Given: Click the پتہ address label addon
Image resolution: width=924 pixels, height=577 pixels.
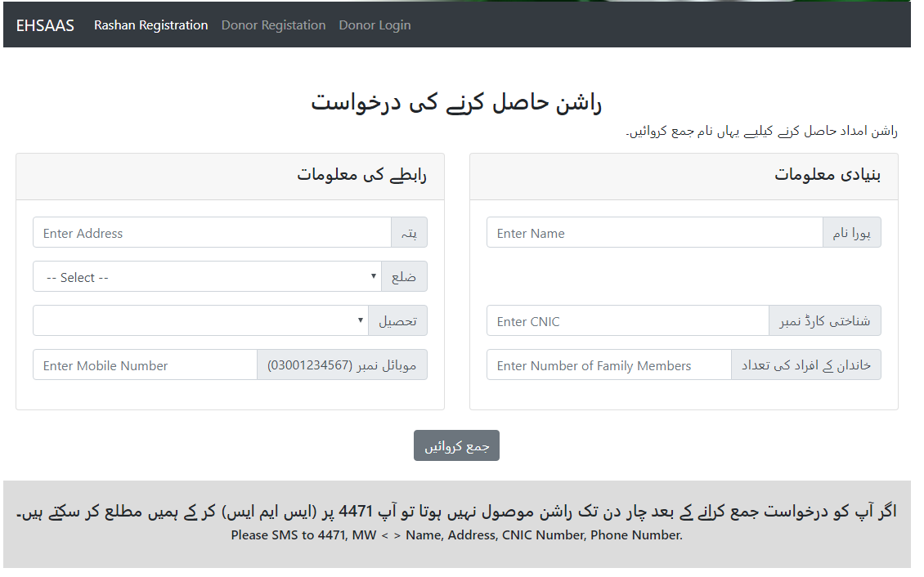Looking at the screenshot, I should click(410, 233).
